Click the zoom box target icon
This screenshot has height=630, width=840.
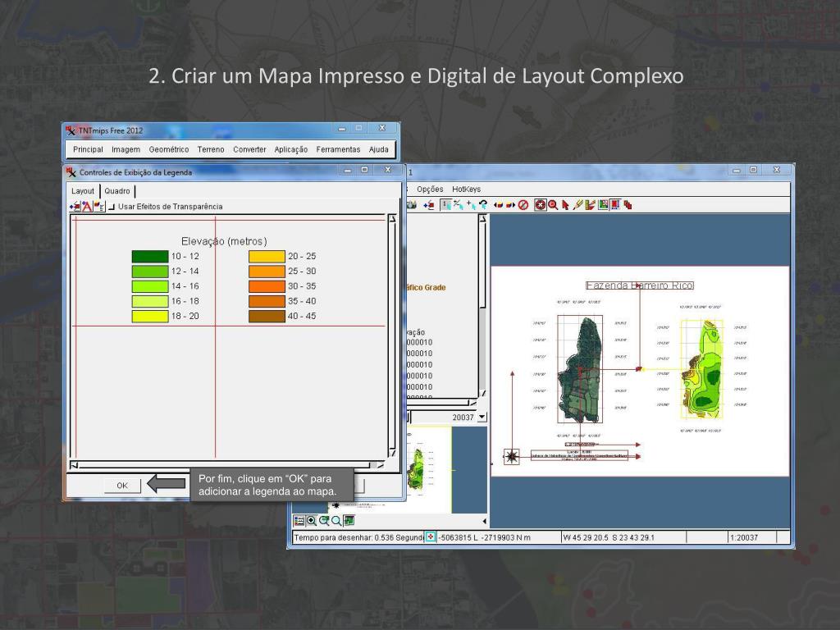point(541,205)
